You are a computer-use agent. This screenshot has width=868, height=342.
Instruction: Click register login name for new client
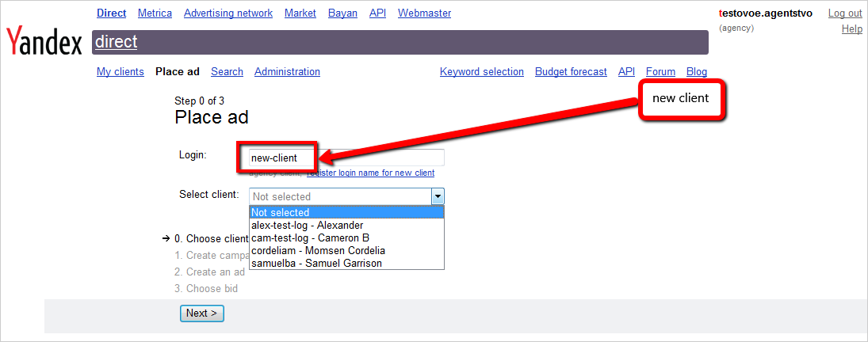pos(370,173)
